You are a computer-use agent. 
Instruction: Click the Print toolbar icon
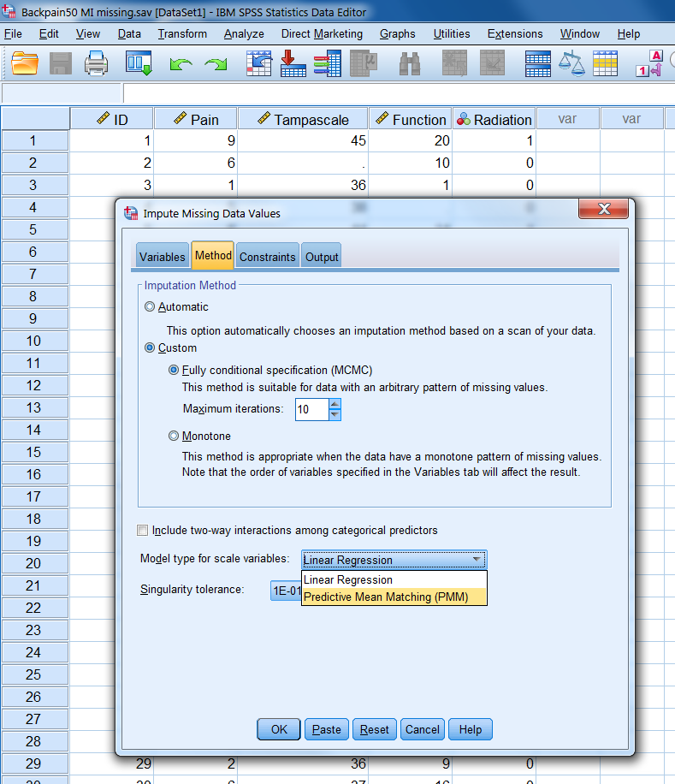click(x=95, y=63)
